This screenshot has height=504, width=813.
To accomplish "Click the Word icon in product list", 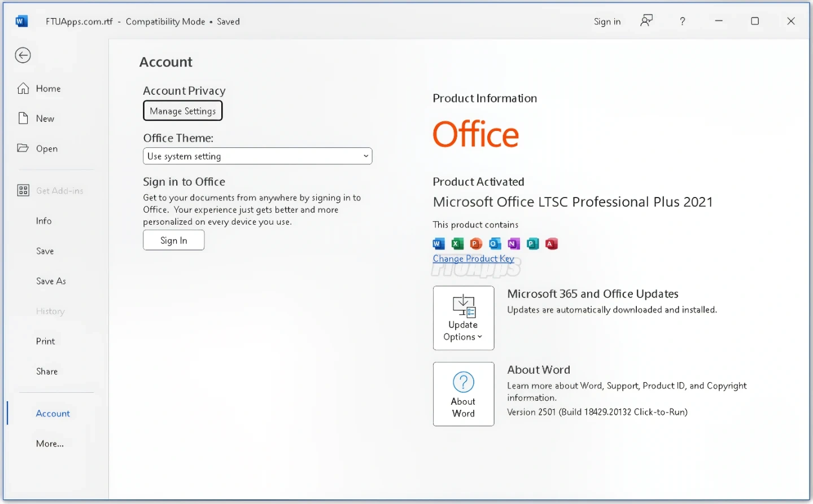I will click(x=439, y=244).
